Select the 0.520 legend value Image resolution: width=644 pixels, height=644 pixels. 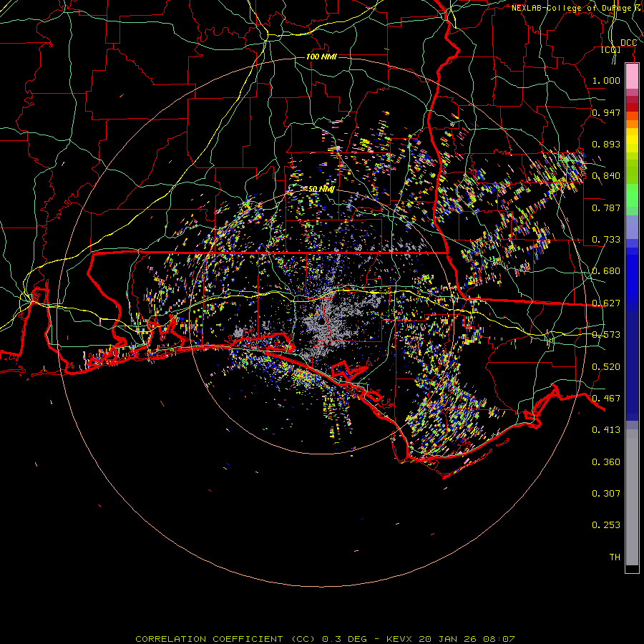coord(606,367)
